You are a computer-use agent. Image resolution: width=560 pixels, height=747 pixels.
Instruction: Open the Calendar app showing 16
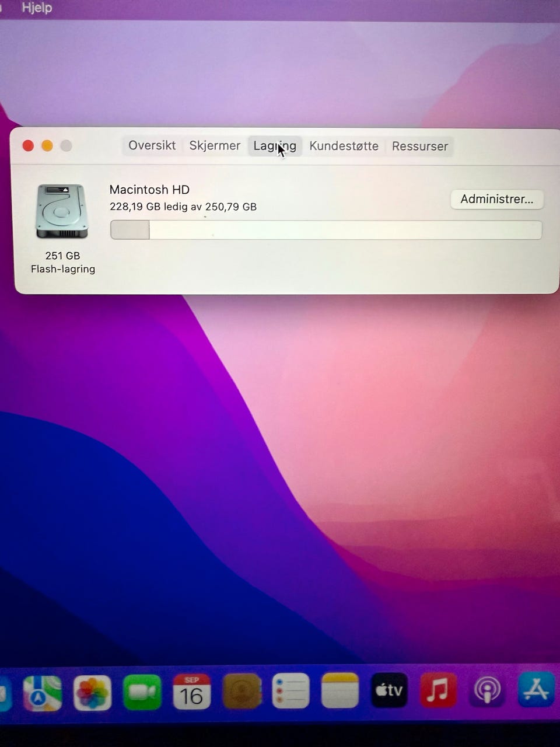click(191, 692)
